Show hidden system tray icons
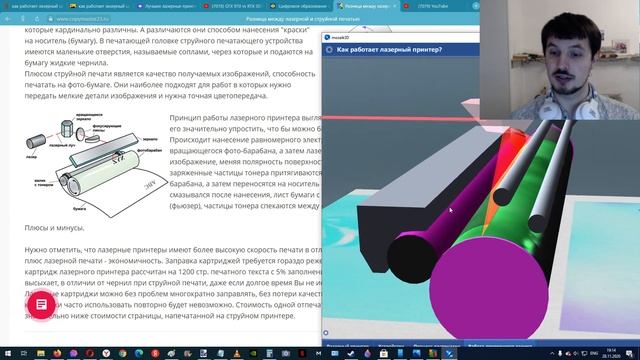The image size is (640, 360). click(552, 353)
